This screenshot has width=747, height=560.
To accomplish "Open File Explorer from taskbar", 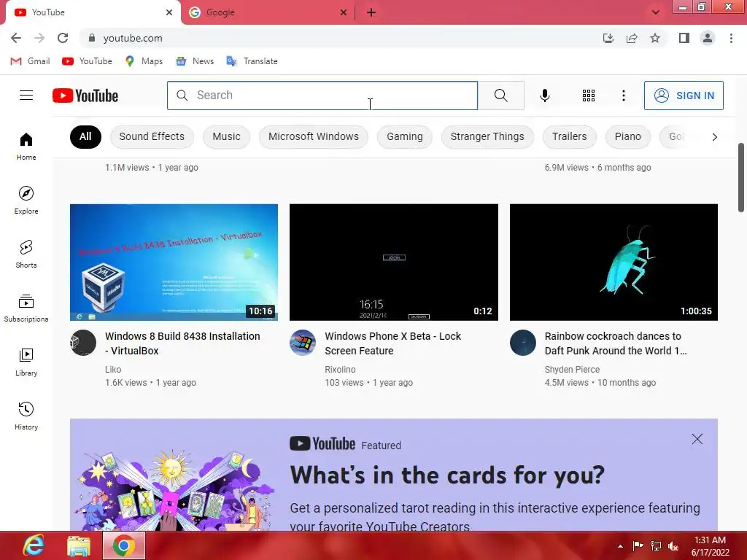I will (79, 545).
